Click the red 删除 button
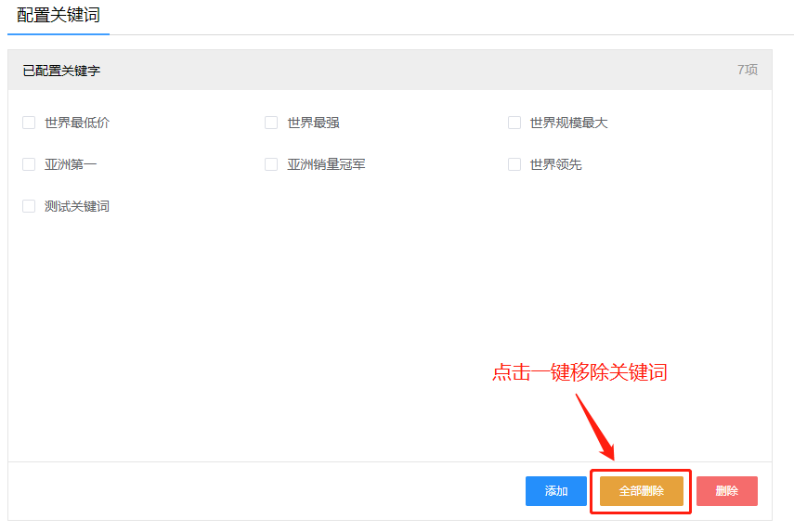Viewport: 794px width, 532px height. (x=726, y=491)
